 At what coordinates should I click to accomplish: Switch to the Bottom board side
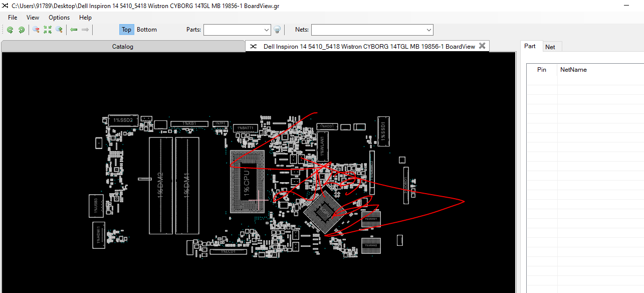pos(147,30)
